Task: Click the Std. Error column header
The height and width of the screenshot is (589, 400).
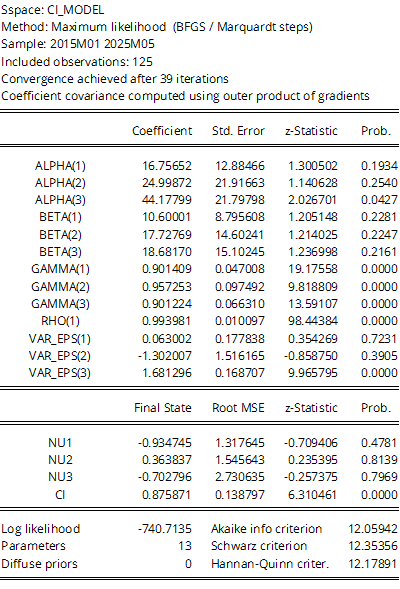Action: click(238, 131)
